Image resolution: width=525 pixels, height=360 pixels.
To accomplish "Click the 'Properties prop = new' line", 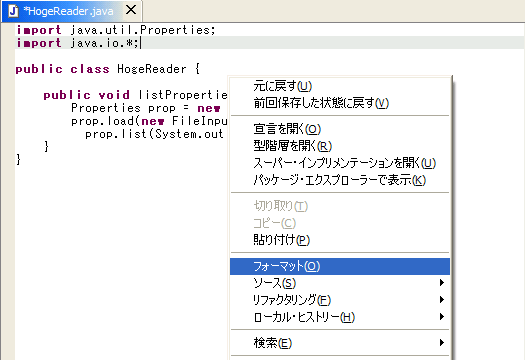I will pyautogui.click(x=146, y=108).
